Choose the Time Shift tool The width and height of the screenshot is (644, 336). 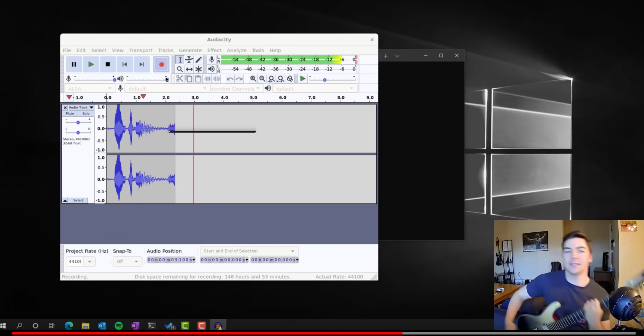click(x=189, y=69)
